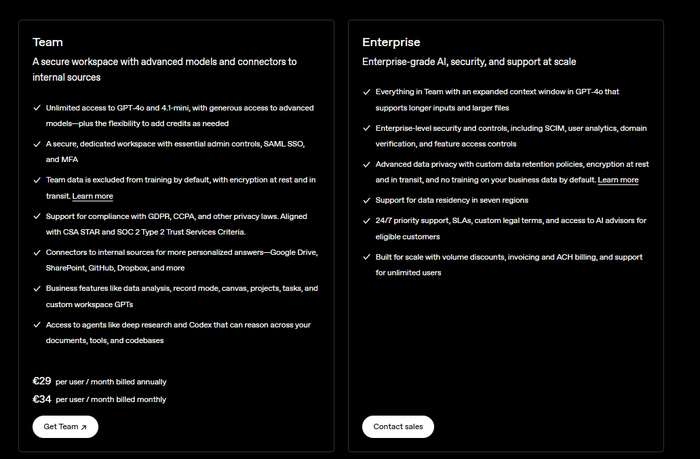Open Learn more link in Team card
Viewport: 700px width, 459px height.
tap(93, 197)
